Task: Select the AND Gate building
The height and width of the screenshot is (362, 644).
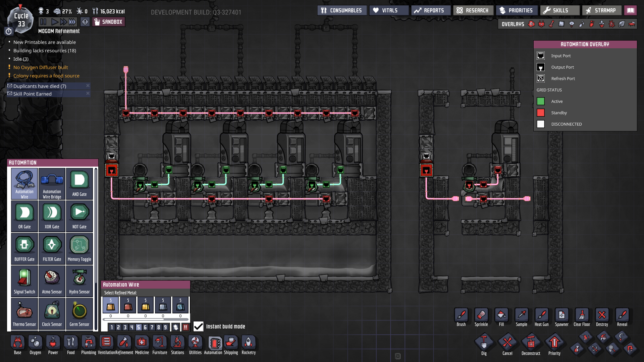Action: pos(79,183)
